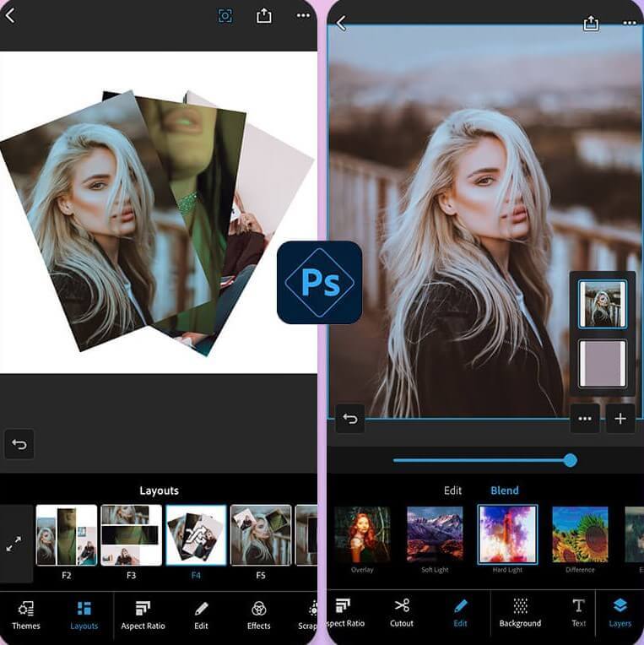Undo the last action in left collage screen

tap(19, 444)
